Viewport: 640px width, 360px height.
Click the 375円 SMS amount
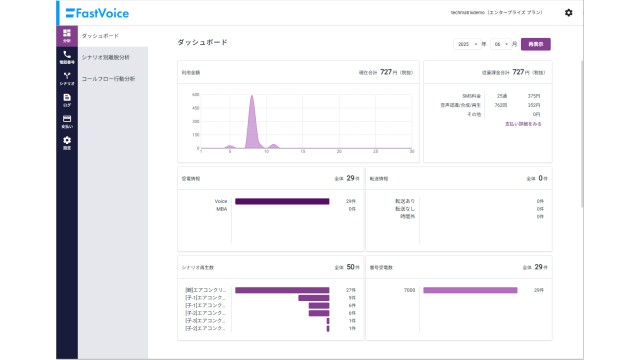[x=533, y=96]
